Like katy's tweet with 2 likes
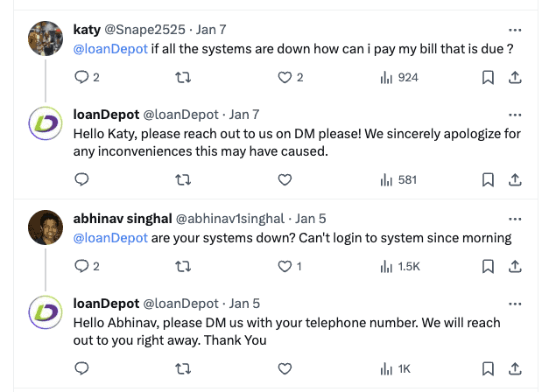This screenshot has height=392, width=549. click(285, 77)
